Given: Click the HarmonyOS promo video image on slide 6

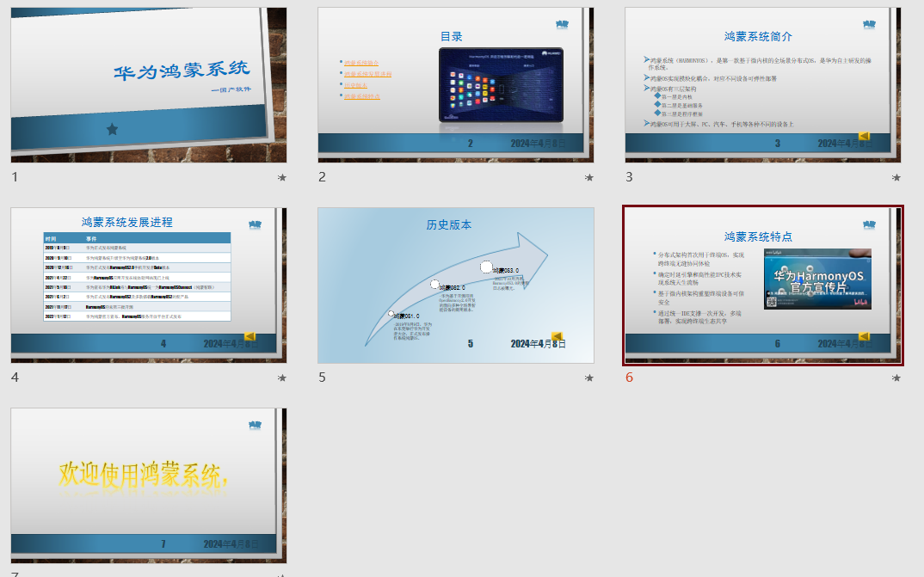Looking at the screenshot, I should pyautogui.click(x=816, y=279).
